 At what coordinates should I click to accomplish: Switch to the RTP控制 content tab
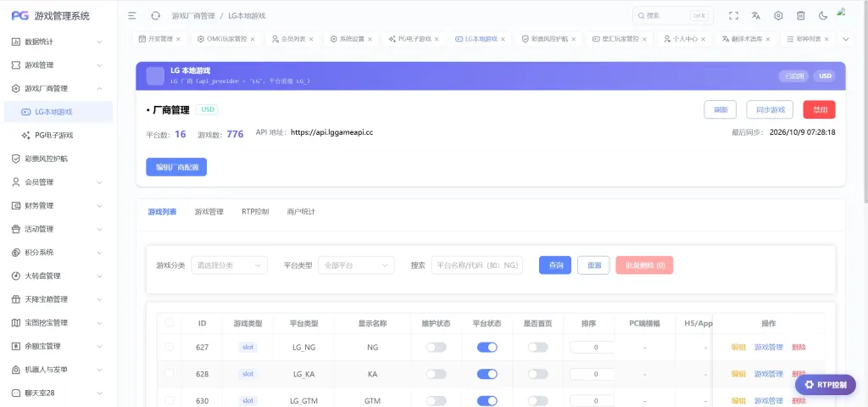tap(255, 211)
